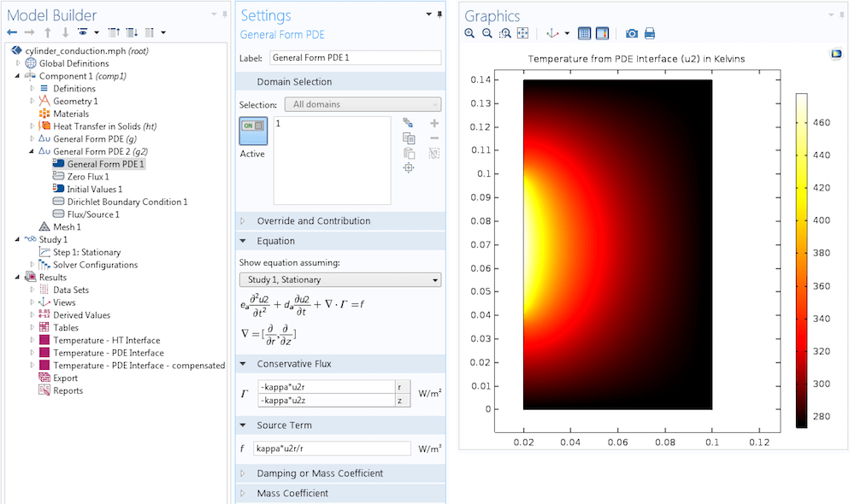The image size is (855, 504).
Task: Click the axis orientation view icon
Action: (552, 34)
